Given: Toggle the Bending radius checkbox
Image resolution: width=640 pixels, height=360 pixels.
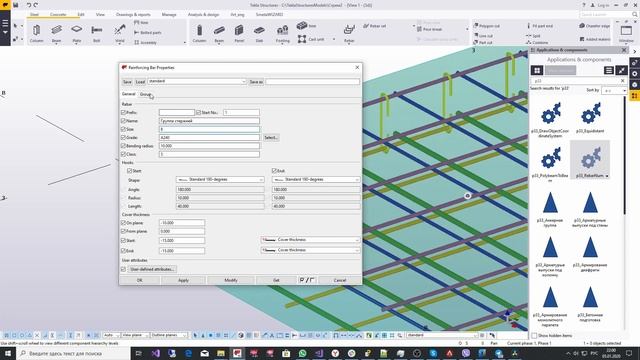Looking at the screenshot, I should point(123,146).
